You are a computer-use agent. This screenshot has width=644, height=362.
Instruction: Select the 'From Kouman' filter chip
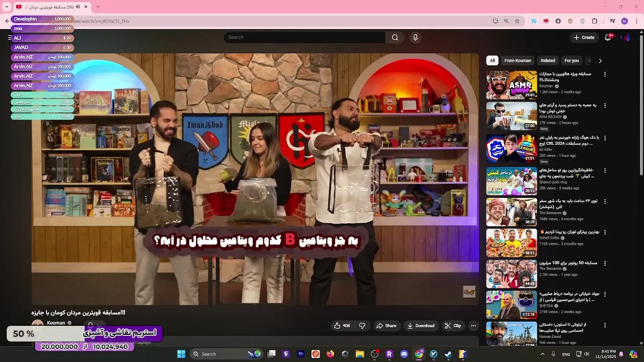point(518,60)
